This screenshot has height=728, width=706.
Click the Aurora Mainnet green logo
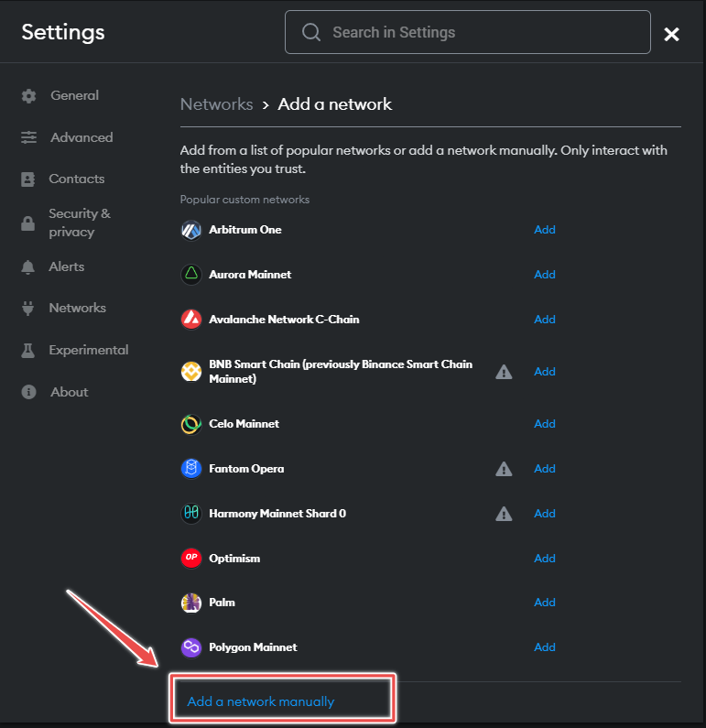coord(190,275)
